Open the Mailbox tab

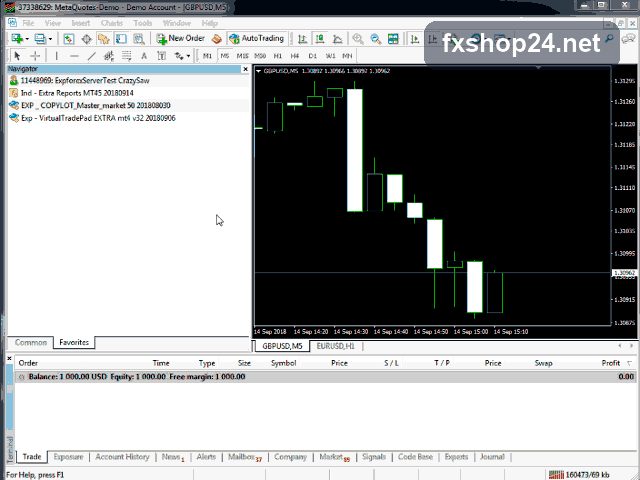click(x=244, y=457)
